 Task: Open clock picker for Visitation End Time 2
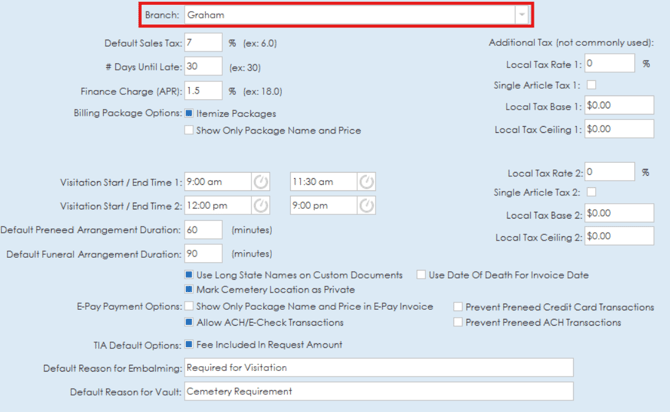366,205
